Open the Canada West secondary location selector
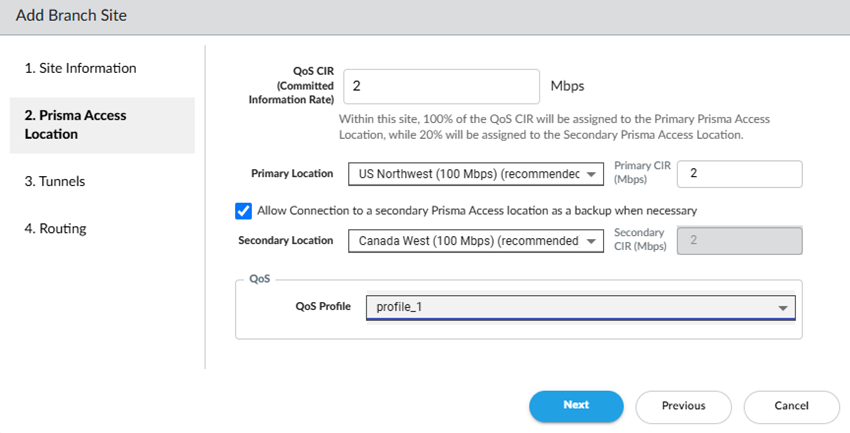This screenshot has width=850, height=433. (475, 241)
